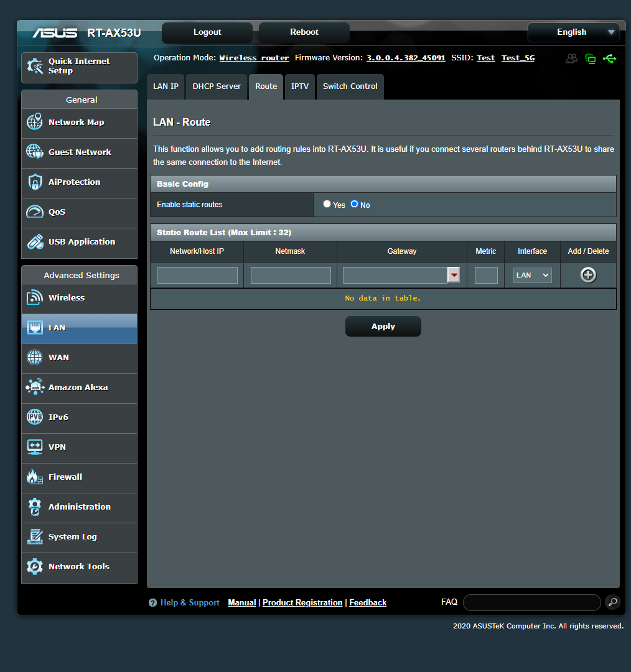Click the Apply button
The image size is (631, 672).
383,327
